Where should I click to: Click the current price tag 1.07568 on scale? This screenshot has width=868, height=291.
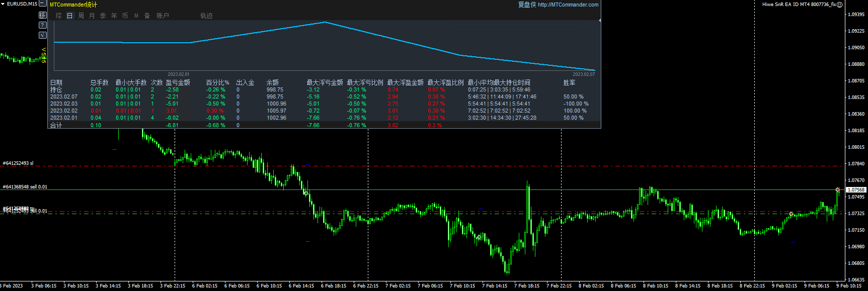pyautogui.click(x=856, y=190)
